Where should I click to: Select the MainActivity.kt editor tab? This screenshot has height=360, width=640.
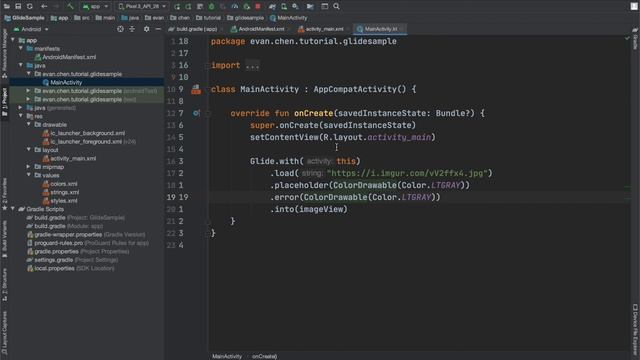tap(380, 29)
